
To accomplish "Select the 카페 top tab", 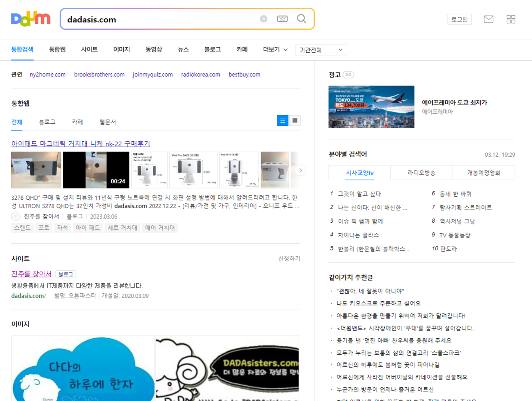I will click(x=242, y=49).
